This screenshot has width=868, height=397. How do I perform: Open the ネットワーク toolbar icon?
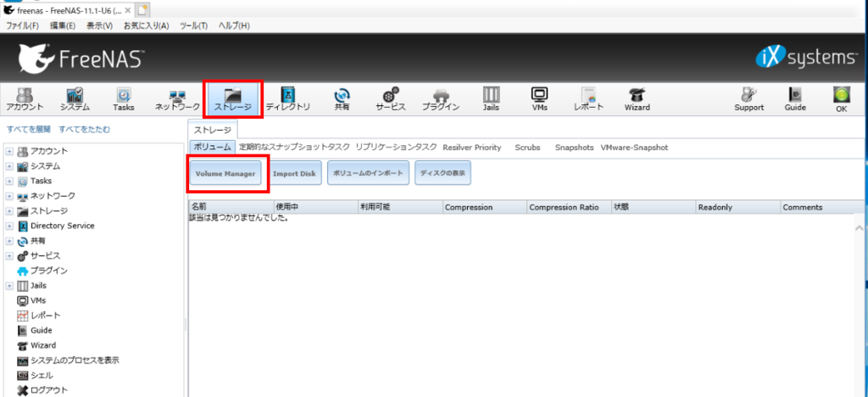pyautogui.click(x=177, y=100)
